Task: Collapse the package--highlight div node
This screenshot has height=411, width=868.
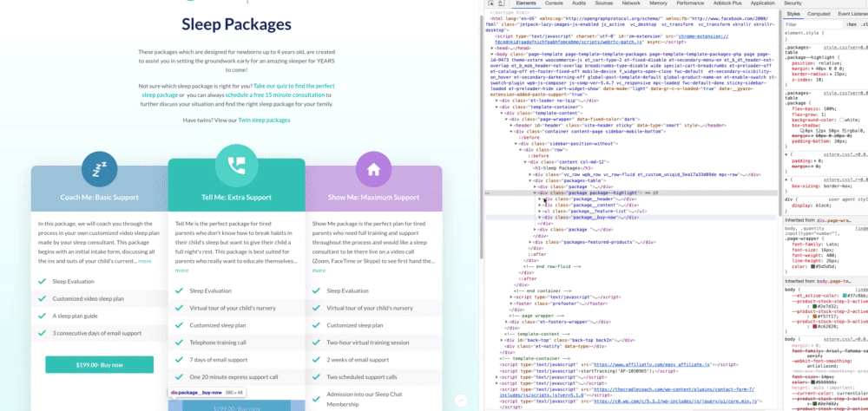Action: coord(535,193)
